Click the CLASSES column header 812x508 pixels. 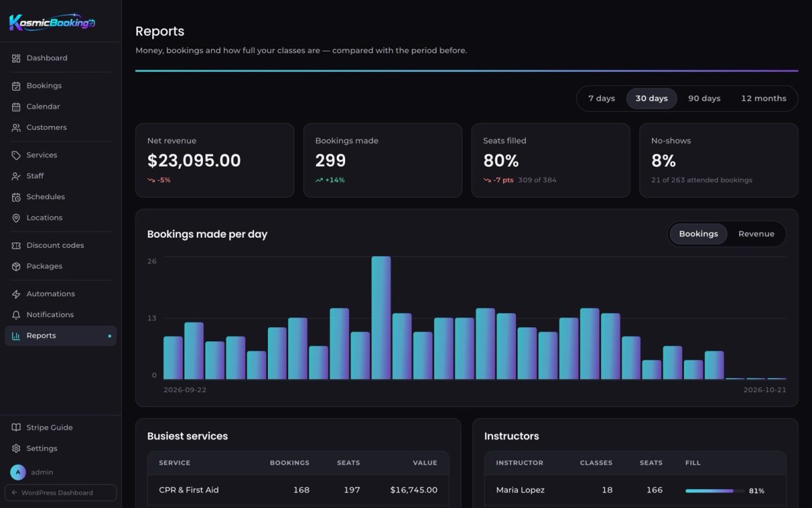point(596,463)
